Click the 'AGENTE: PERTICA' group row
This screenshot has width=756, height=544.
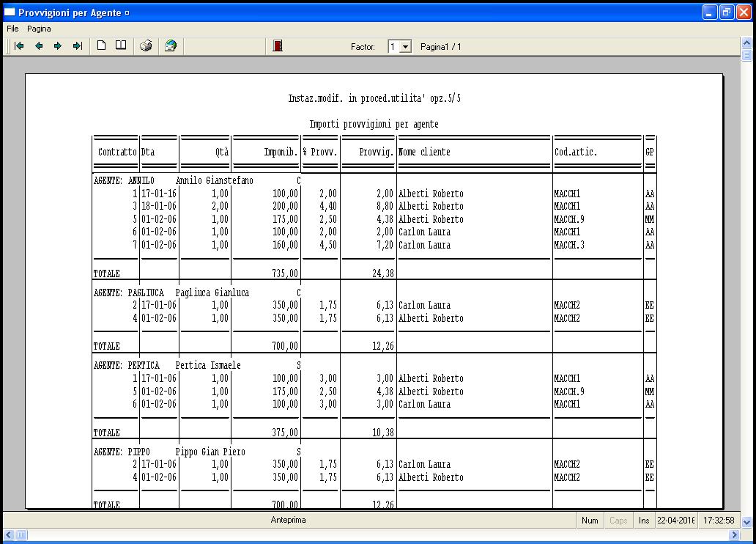coord(197,365)
